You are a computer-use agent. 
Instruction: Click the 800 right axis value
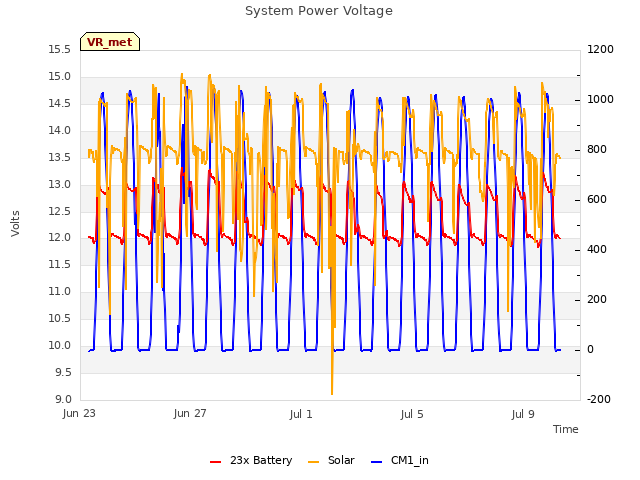pyautogui.click(x=597, y=149)
